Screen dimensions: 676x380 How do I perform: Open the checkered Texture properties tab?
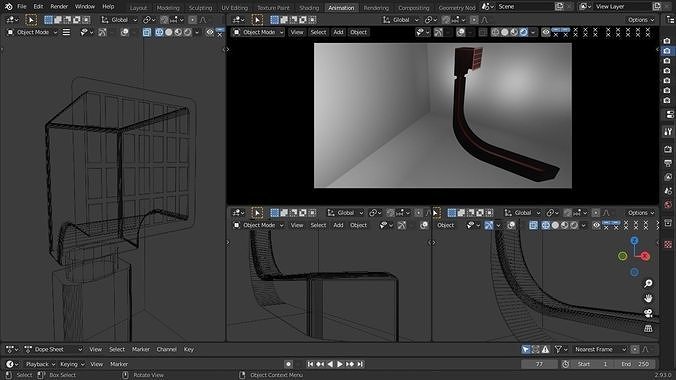(668, 244)
